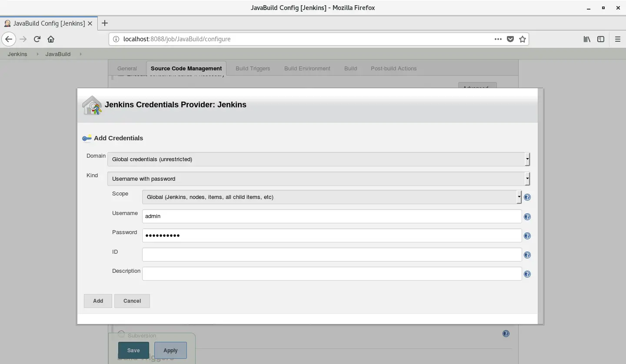
Task: Switch to the Build Triggers tab
Action: (x=253, y=68)
